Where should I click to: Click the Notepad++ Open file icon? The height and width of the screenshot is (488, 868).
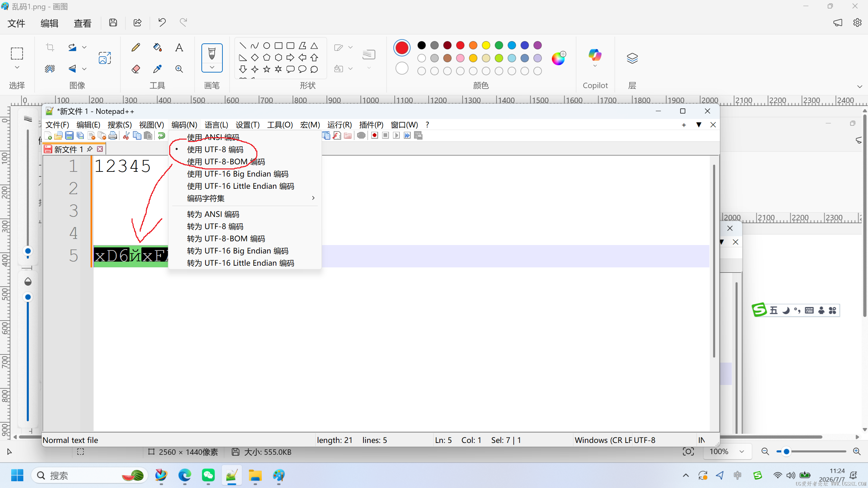(x=58, y=136)
